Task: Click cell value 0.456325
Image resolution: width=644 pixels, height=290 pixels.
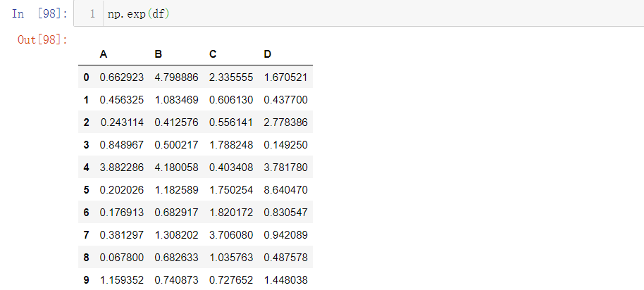Action: coord(122,100)
